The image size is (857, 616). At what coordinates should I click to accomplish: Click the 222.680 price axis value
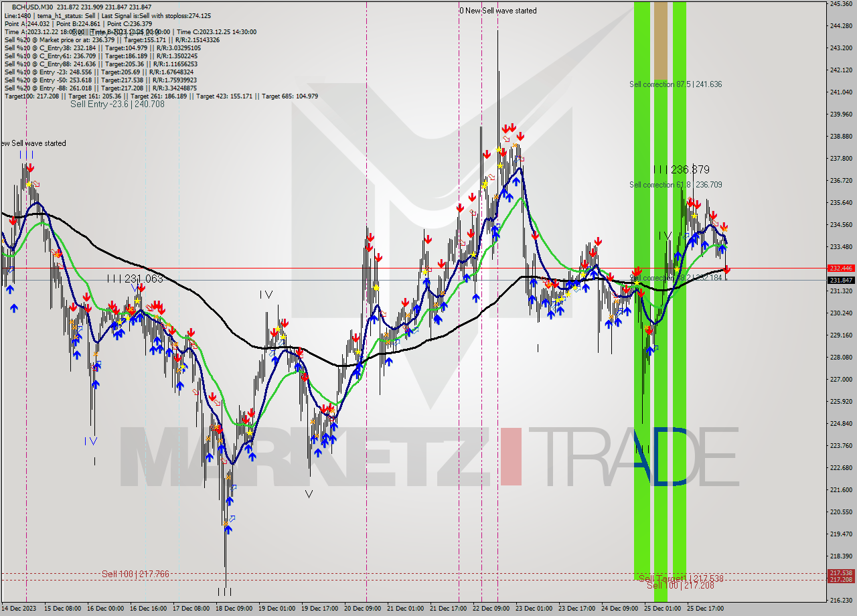[x=841, y=468]
